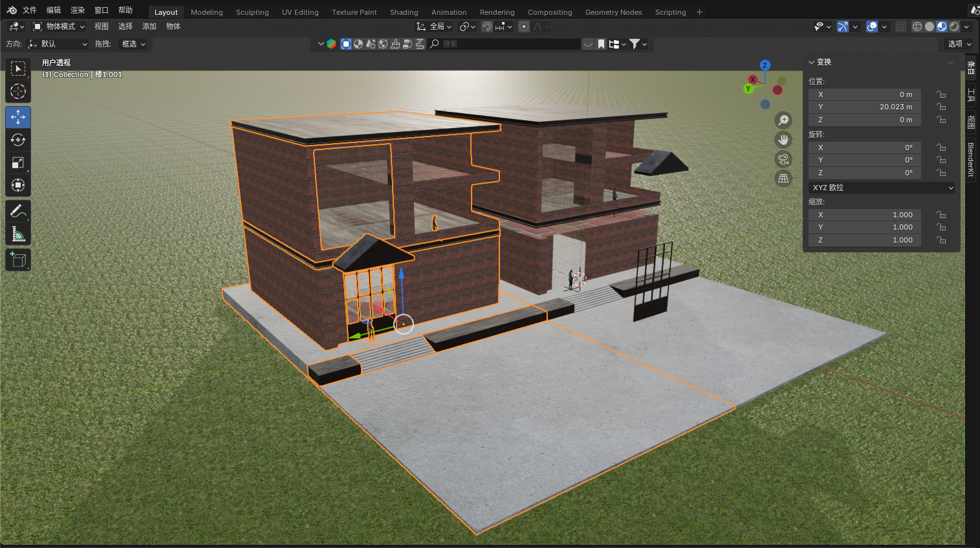Toggle the lock for position Y
Image resolution: width=980 pixels, height=548 pixels.
point(941,107)
